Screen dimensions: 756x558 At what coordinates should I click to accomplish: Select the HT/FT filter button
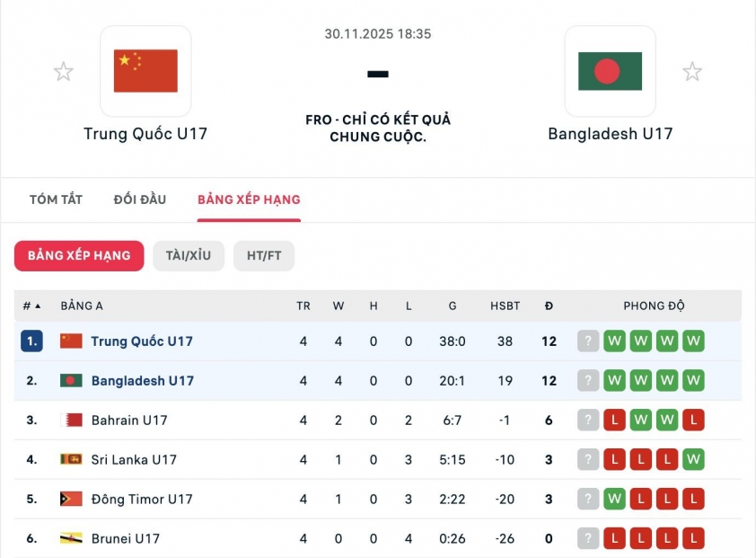264,255
